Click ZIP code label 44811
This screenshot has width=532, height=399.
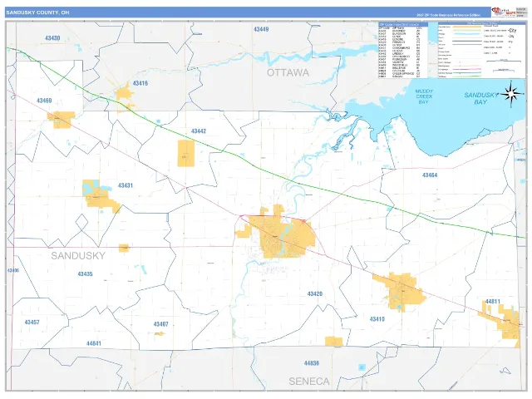pos(492,301)
